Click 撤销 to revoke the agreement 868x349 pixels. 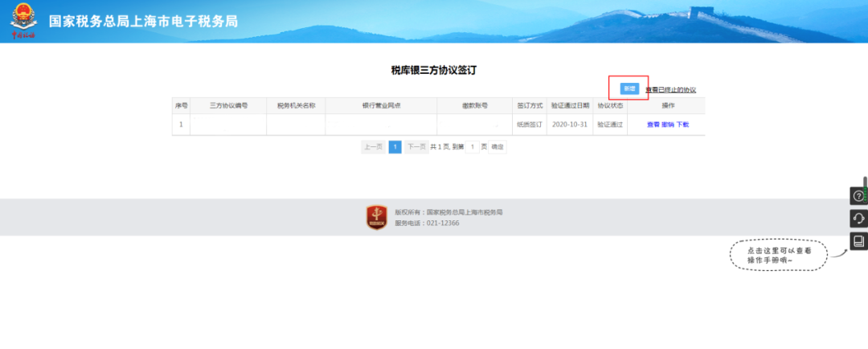pyautogui.click(x=667, y=125)
